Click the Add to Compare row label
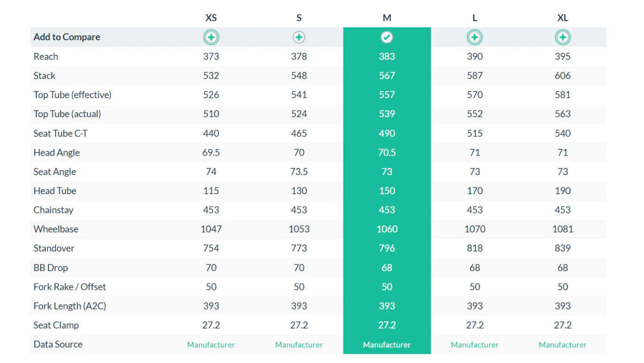This screenshot has width=644, height=363. (67, 37)
